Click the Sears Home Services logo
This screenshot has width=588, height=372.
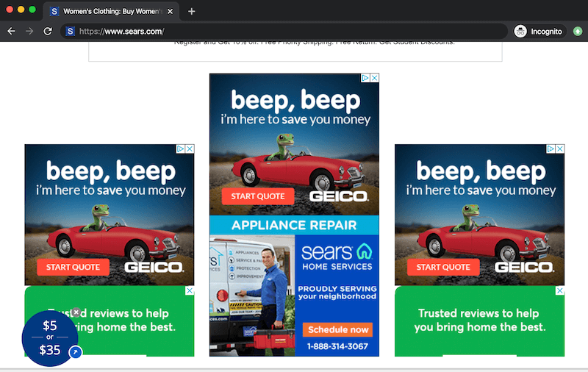point(337,257)
